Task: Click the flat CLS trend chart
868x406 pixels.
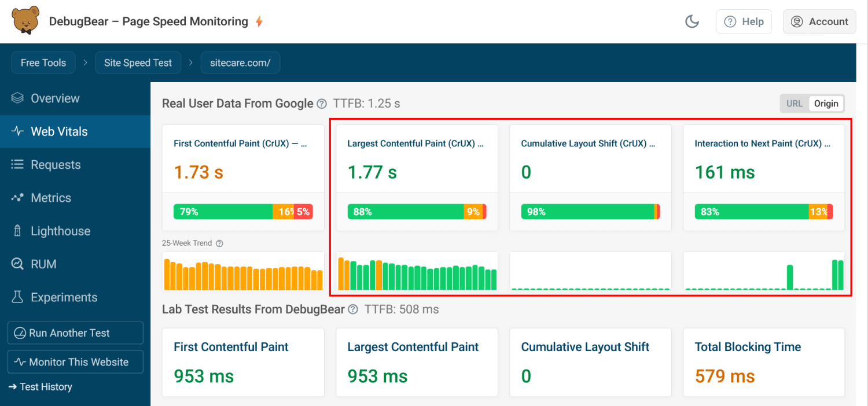Action: pyautogui.click(x=590, y=271)
